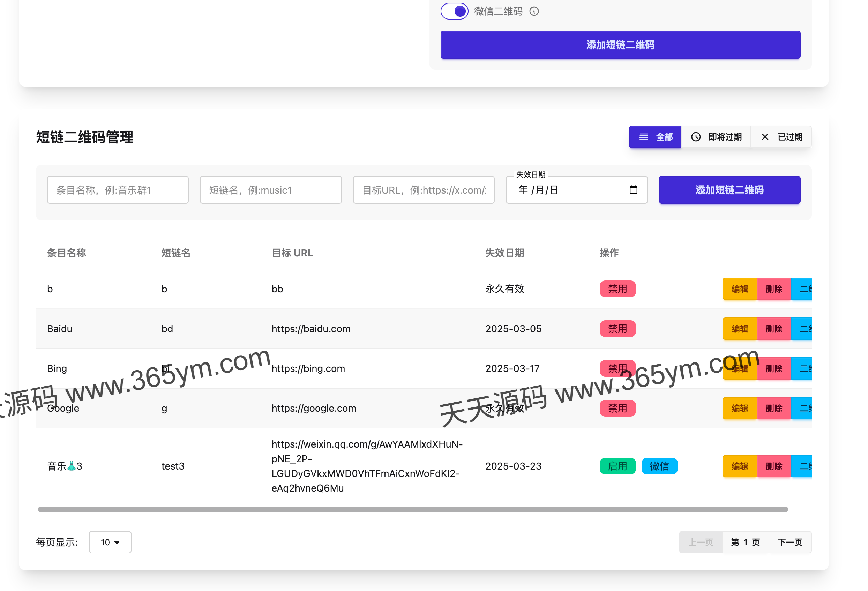Image resolution: width=868 pixels, height=591 pixels.
Task: Click 下一页 to go to next page
Action: click(x=790, y=542)
